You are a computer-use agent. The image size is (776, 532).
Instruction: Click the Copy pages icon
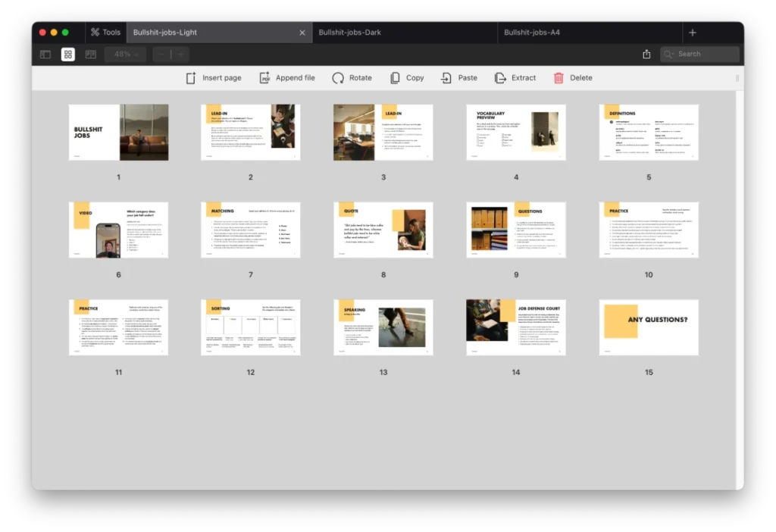pos(395,78)
